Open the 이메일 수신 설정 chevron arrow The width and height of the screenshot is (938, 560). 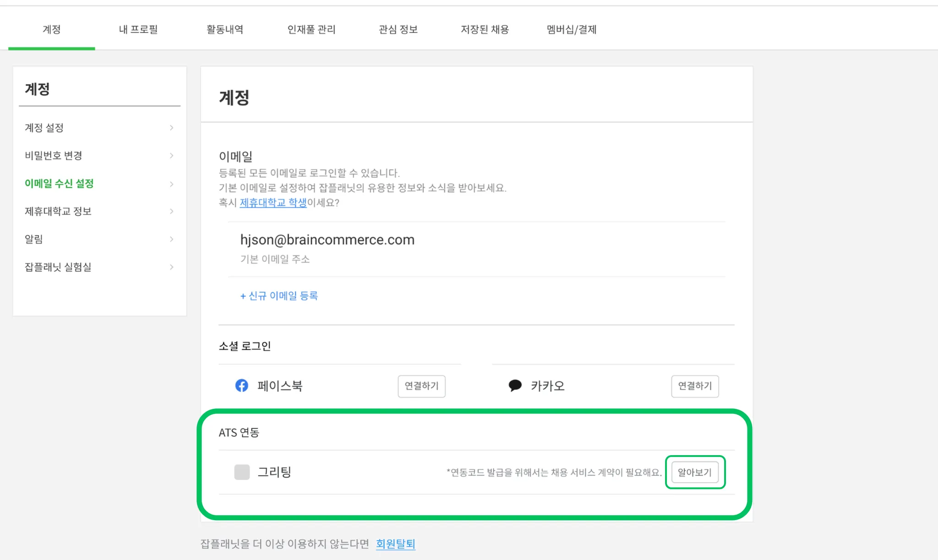click(171, 184)
